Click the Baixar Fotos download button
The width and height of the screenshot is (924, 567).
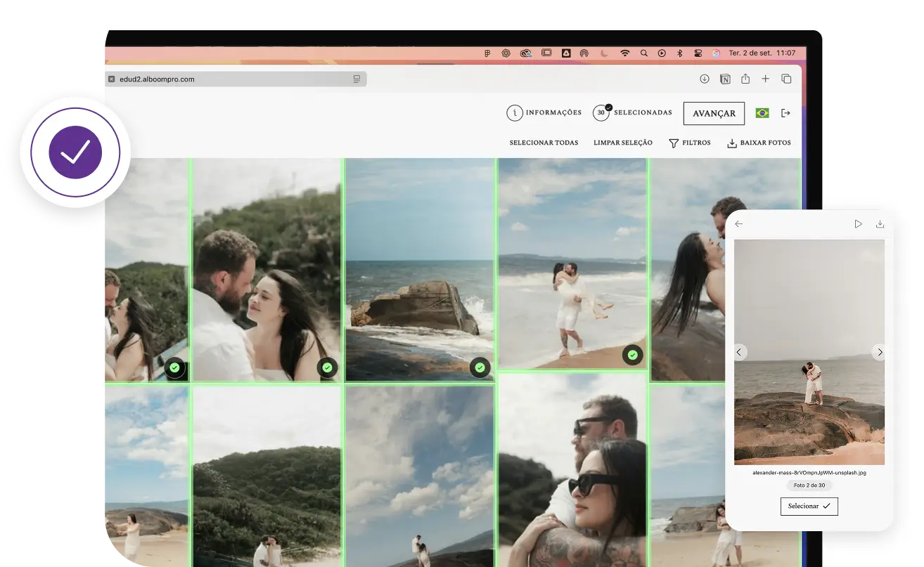coord(759,143)
